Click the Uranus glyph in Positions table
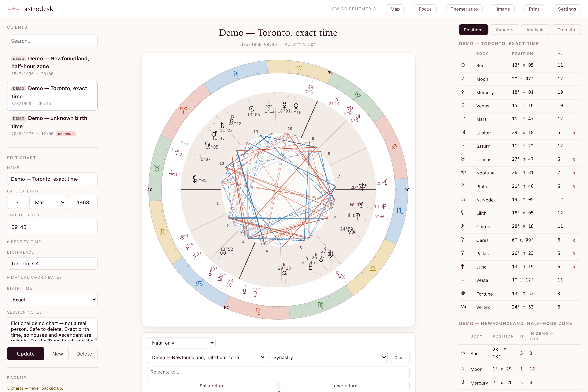 463,159
